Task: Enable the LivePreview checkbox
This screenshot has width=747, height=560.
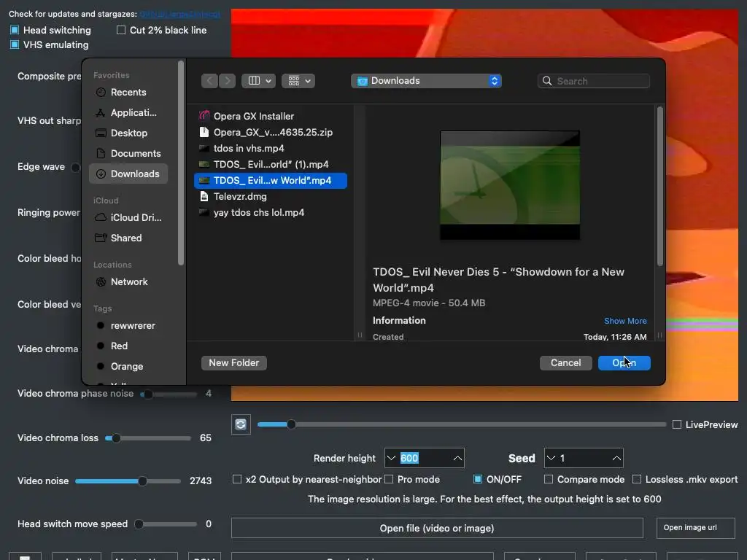Action: click(676, 424)
